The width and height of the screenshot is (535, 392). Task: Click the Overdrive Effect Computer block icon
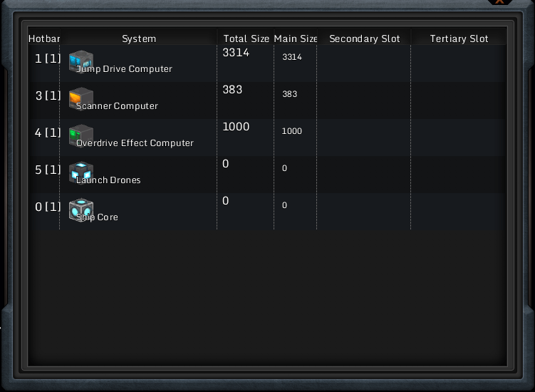tap(80, 135)
